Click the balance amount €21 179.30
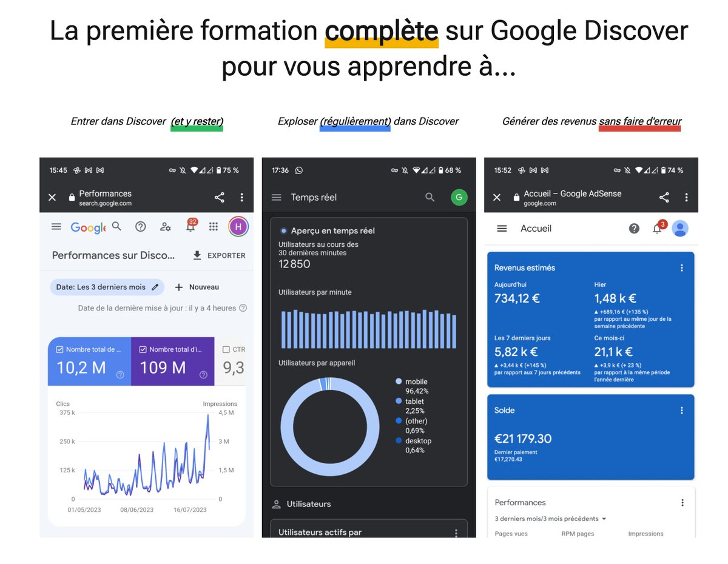This screenshot has width=728, height=564. pyautogui.click(x=523, y=438)
